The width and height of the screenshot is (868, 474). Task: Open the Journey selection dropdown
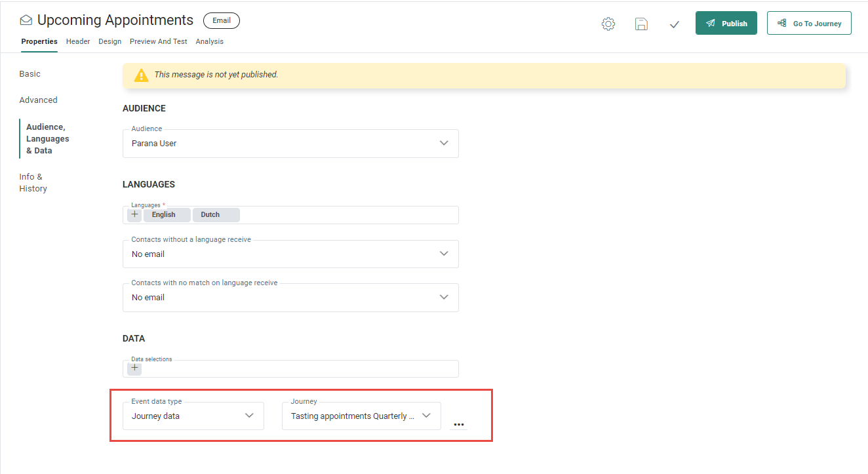426,416
